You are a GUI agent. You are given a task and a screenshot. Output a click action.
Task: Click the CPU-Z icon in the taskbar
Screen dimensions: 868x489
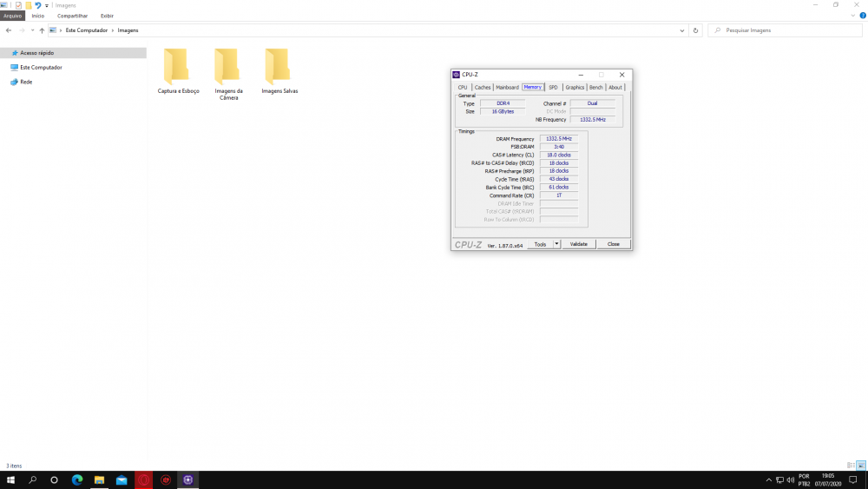(x=188, y=479)
